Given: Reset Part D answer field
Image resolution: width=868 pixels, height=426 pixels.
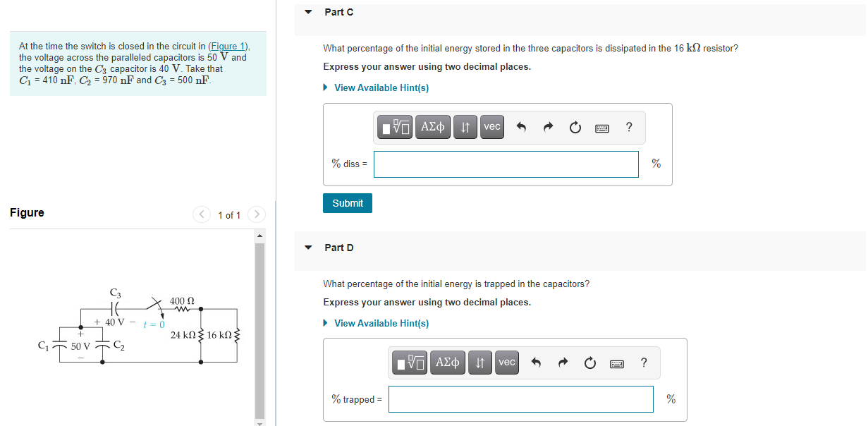Looking at the screenshot, I should coord(590,363).
